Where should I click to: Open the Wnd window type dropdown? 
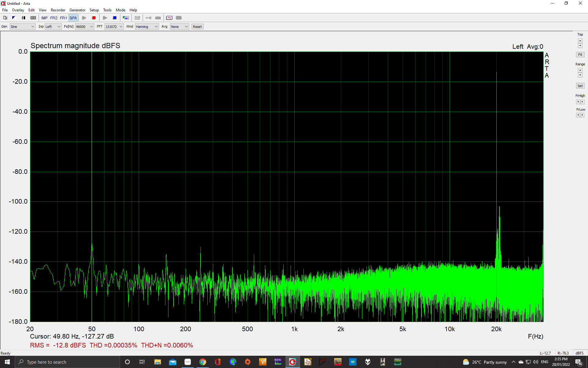point(147,27)
